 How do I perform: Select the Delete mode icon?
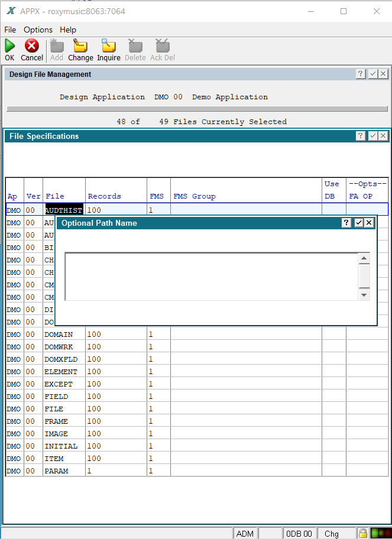(135, 46)
